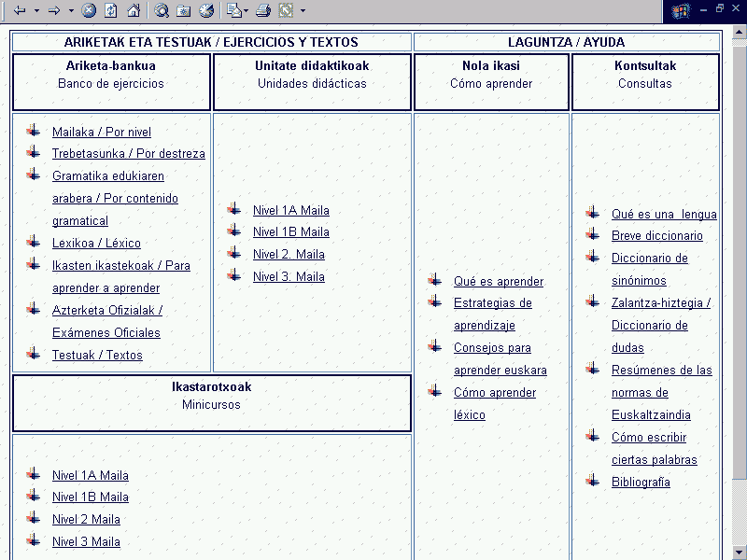
Task: Click LAGUNTZA / AYUDA section title
Action: click(567, 42)
